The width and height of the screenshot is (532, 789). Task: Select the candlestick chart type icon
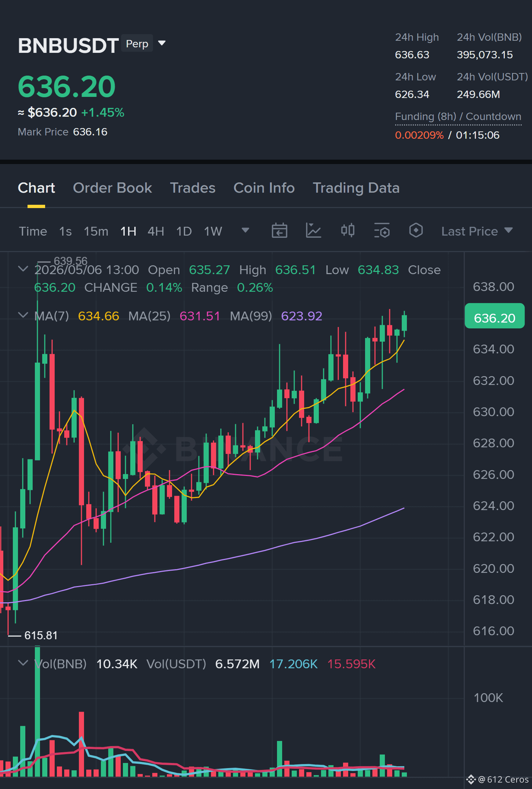[347, 231]
